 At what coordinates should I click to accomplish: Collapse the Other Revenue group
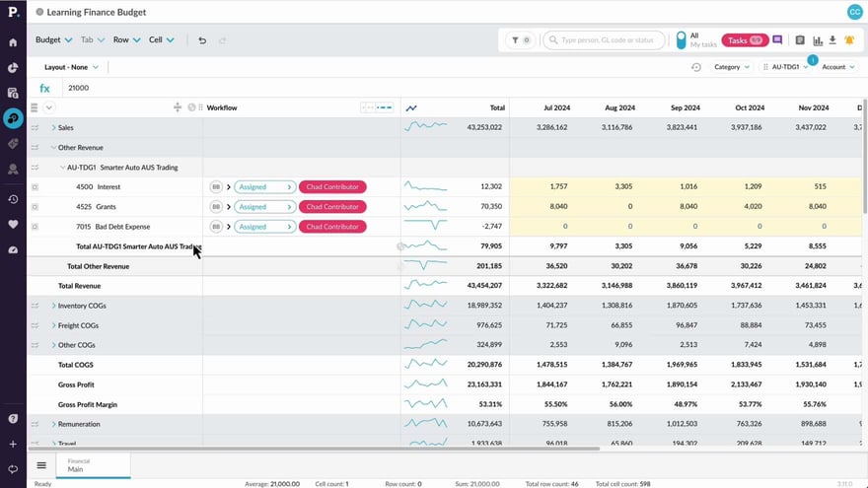pos(53,148)
